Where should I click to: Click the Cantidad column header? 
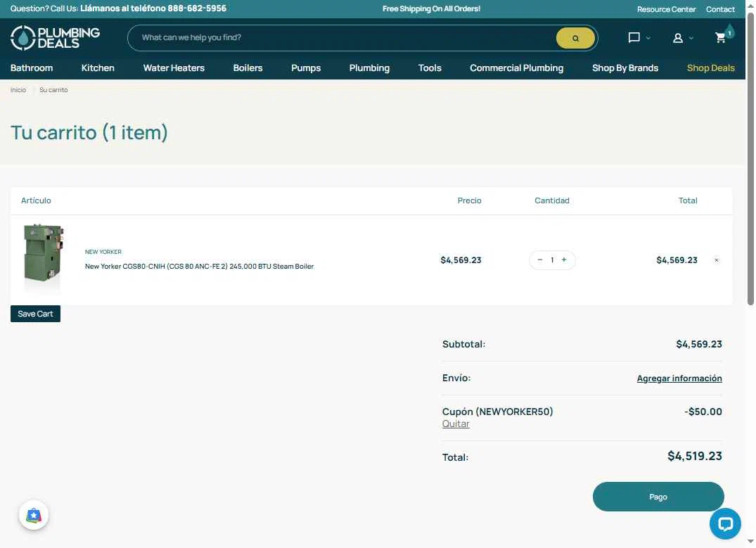pos(552,200)
